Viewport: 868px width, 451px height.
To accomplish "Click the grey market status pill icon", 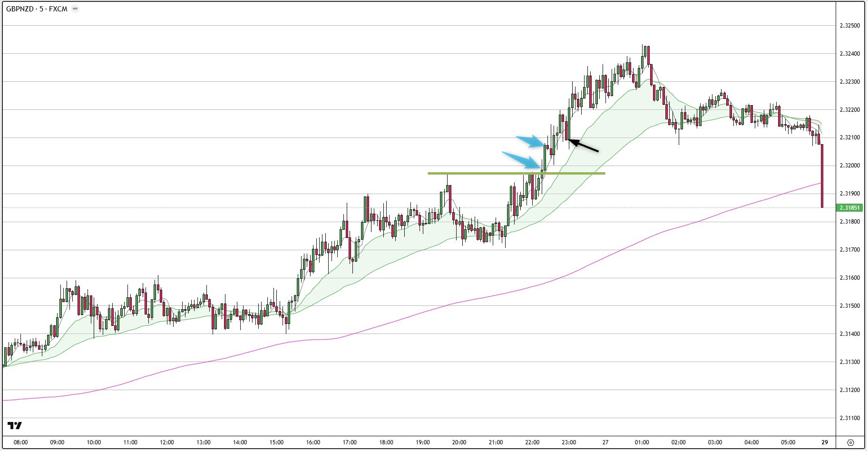I will point(75,9).
